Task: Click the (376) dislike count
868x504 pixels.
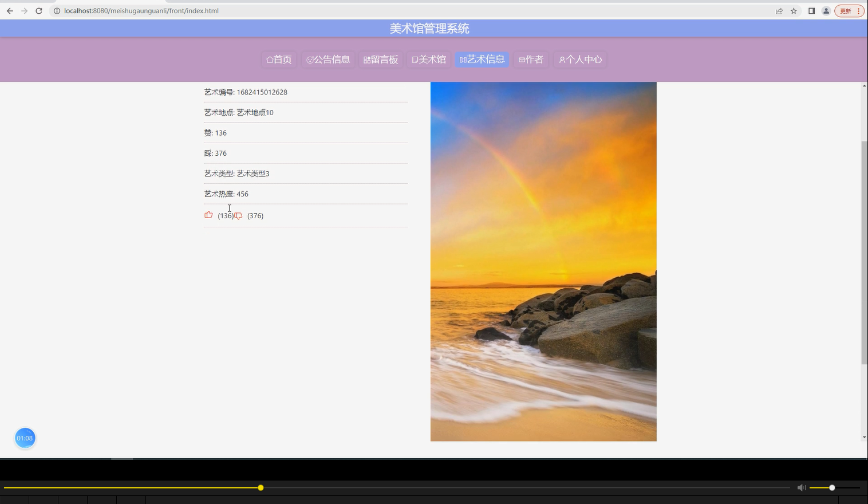Action: coord(255,216)
